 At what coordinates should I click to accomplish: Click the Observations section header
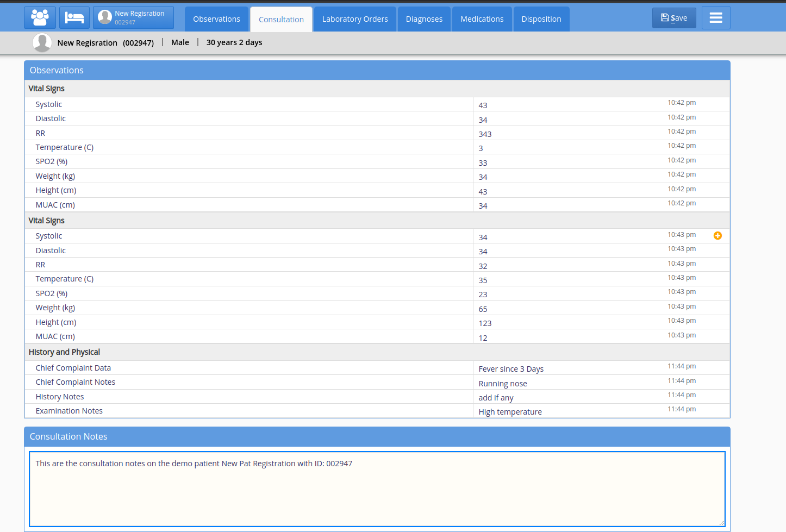pos(377,70)
